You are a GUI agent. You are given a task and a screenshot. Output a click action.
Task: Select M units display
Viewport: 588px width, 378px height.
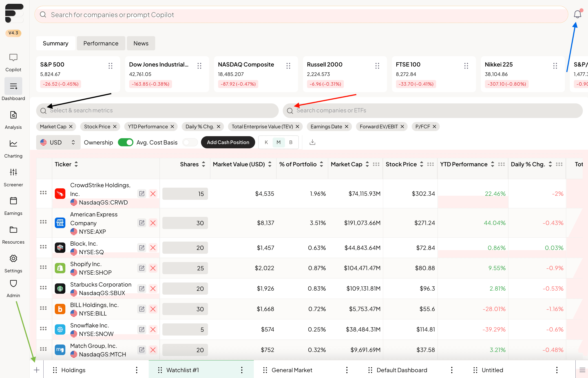(x=279, y=142)
